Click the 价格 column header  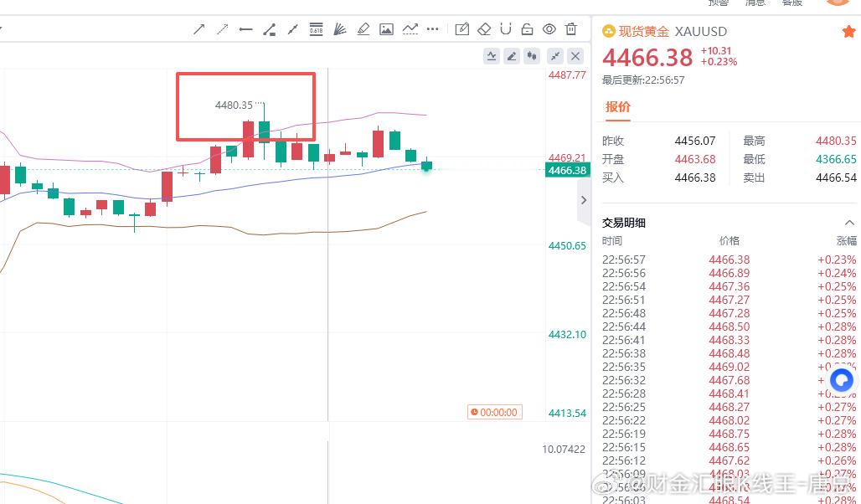[x=730, y=240]
